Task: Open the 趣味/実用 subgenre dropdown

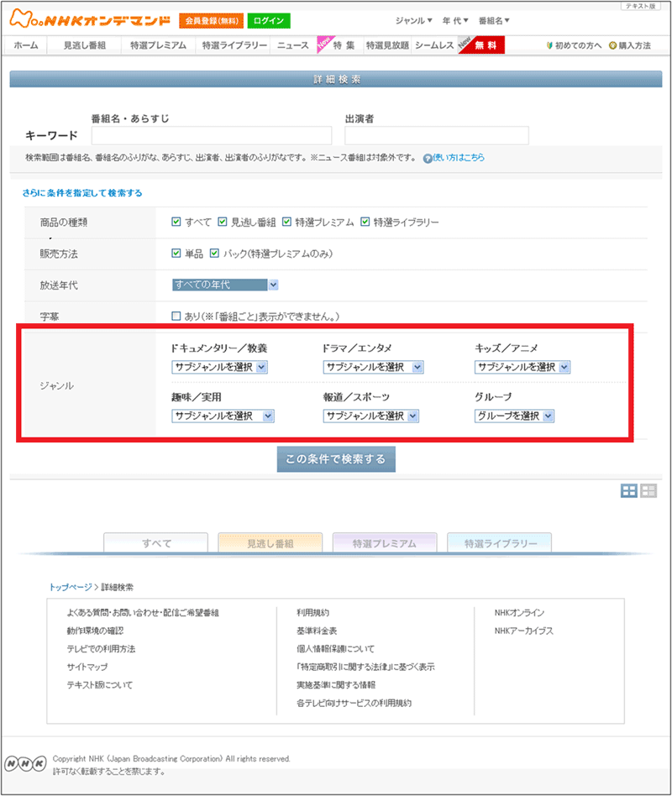Action: tap(223, 416)
